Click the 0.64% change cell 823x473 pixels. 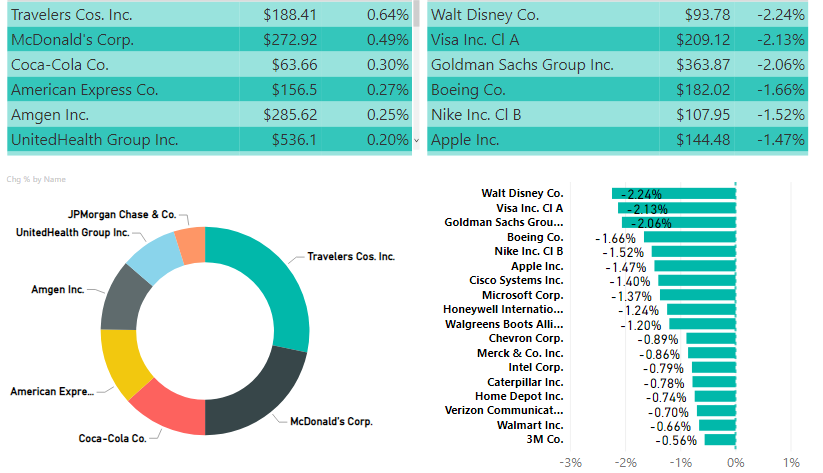[x=387, y=15]
